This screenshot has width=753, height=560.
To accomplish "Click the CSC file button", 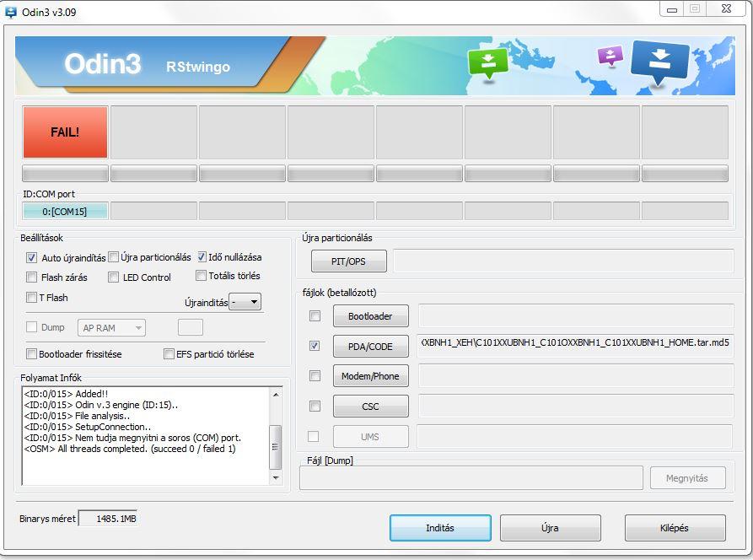I will pyautogui.click(x=371, y=407).
